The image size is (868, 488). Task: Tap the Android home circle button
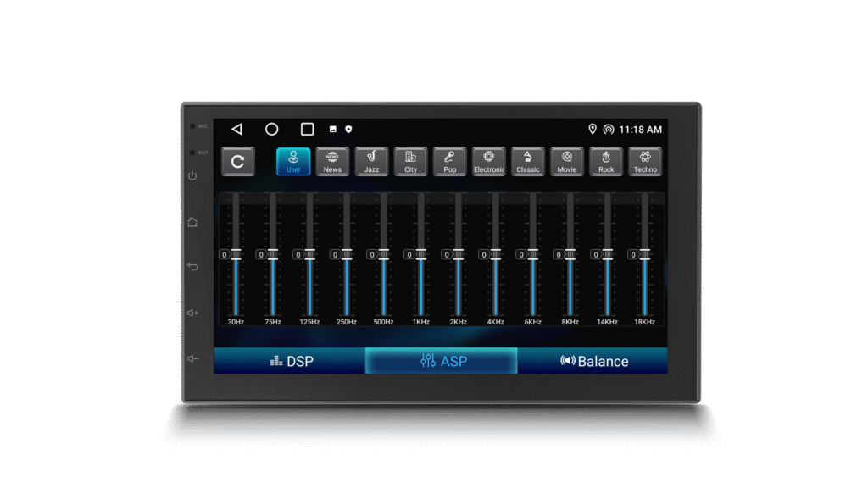coord(271,130)
